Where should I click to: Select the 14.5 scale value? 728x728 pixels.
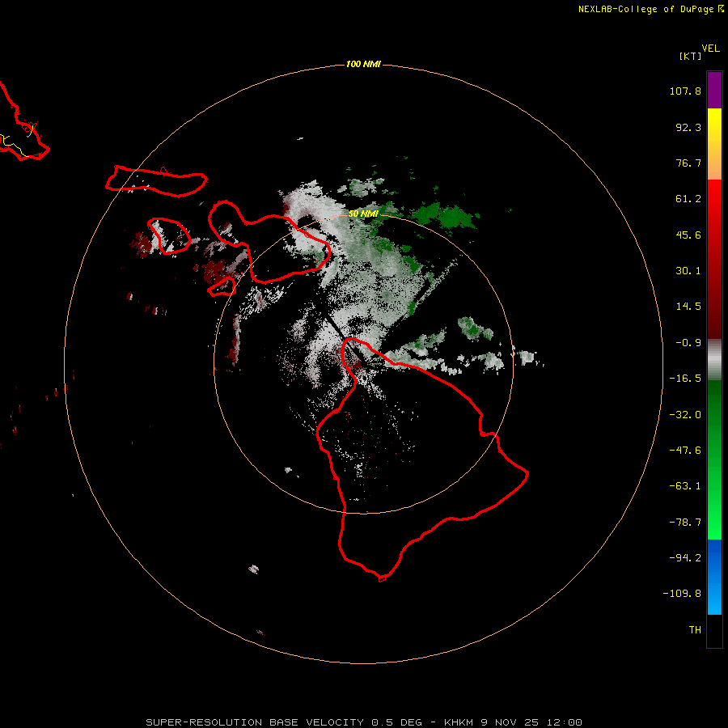click(x=688, y=307)
